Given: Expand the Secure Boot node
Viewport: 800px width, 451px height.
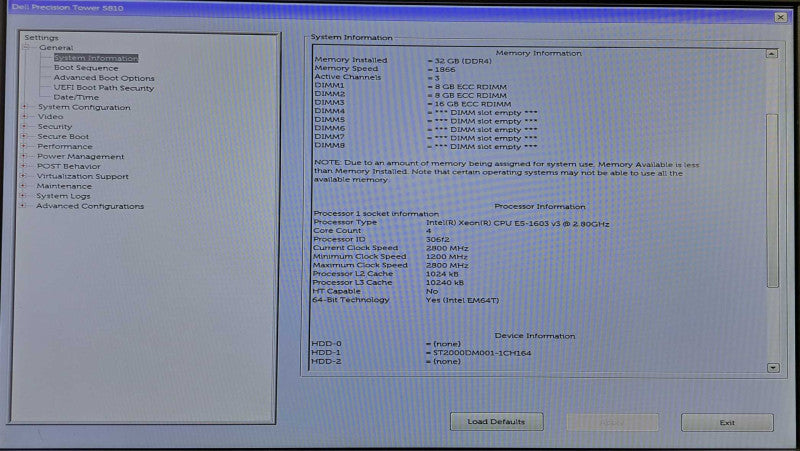Looking at the screenshot, I should (23, 136).
